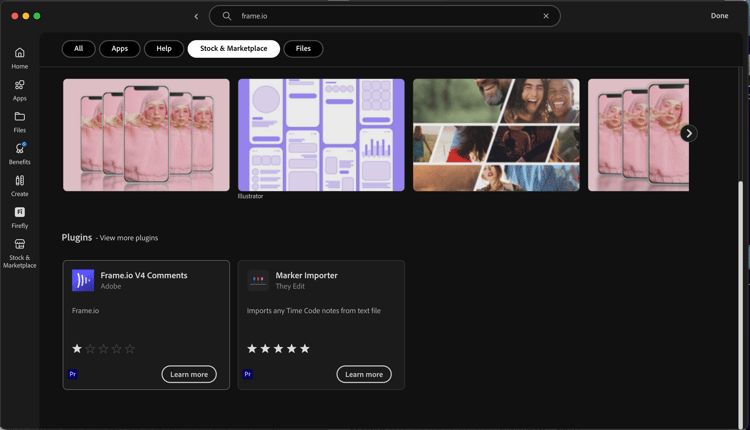Viewport: 750px width, 430px height.
Task: Go back using the left chevron
Action: coord(196,16)
